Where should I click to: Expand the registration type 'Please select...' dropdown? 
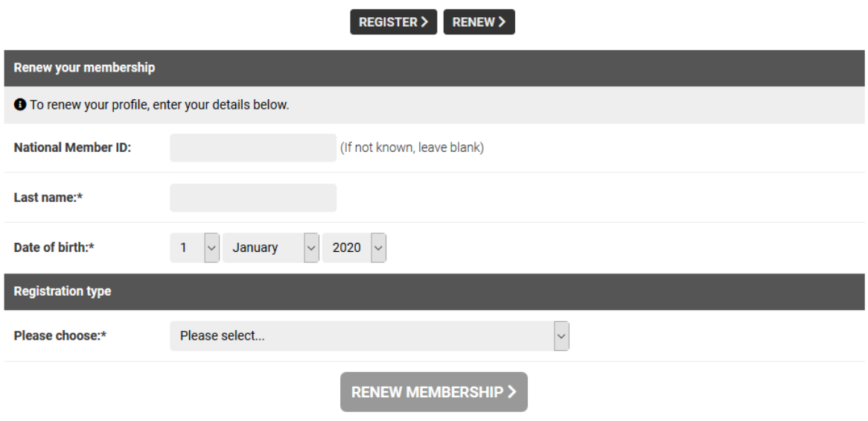(369, 336)
